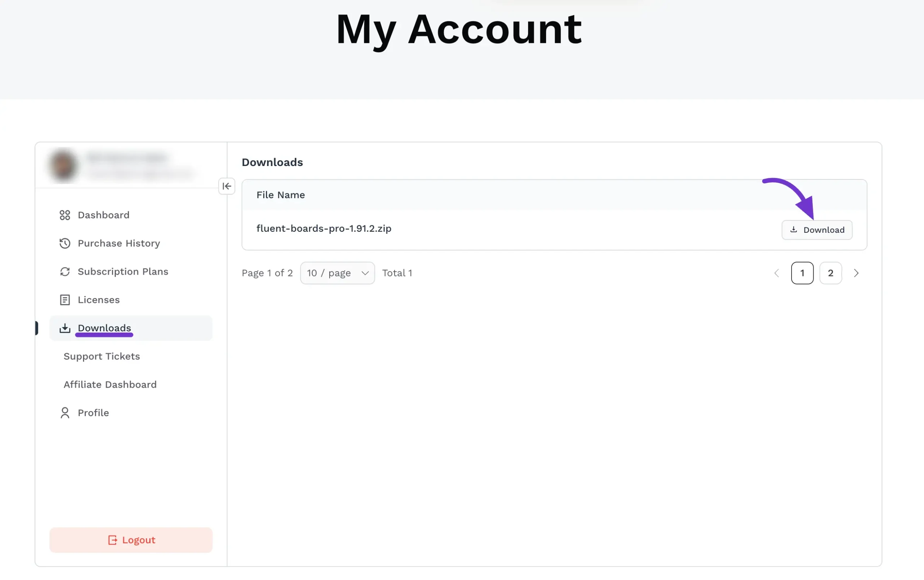Click the Logout door icon
The width and height of the screenshot is (924, 580).
[112, 540]
